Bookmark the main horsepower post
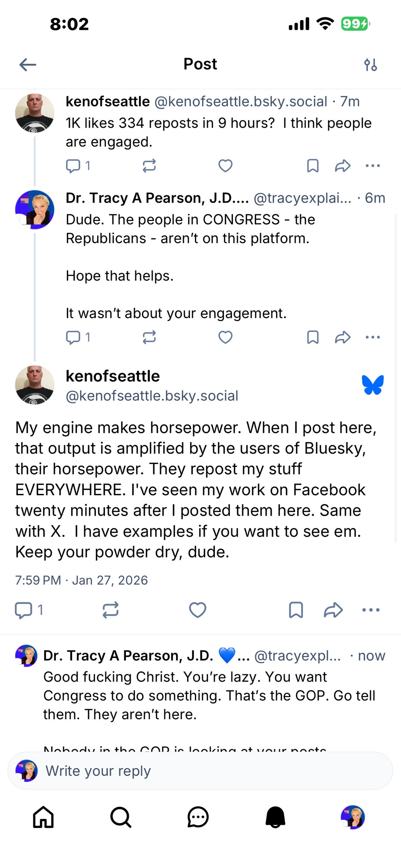Image resolution: width=401 pixels, height=868 pixels. tap(296, 610)
